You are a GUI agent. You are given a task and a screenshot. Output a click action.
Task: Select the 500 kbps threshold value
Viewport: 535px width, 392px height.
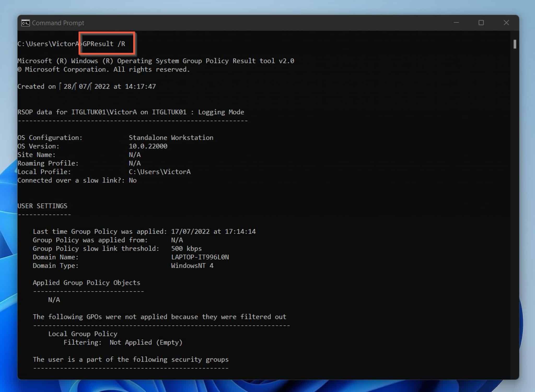186,248
